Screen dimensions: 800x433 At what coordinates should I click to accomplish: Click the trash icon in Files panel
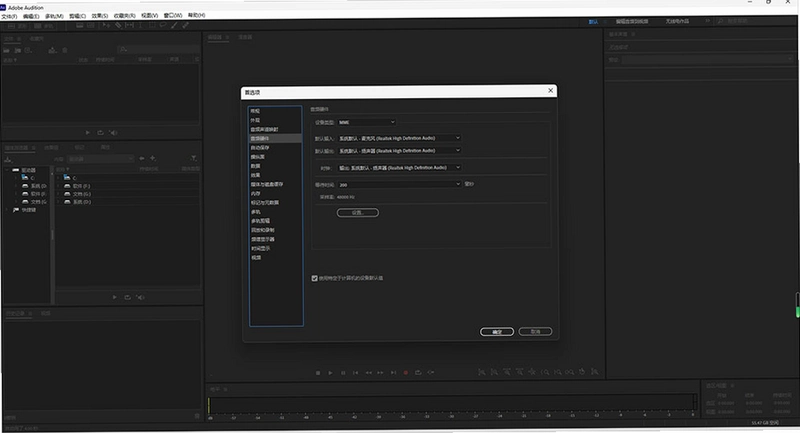pos(65,50)
